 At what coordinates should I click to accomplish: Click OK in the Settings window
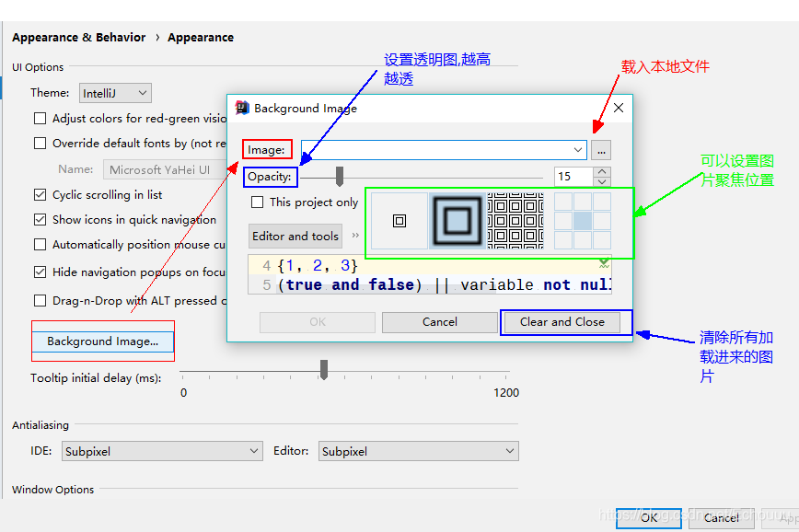pyautogui.click(x=649, y=517)
